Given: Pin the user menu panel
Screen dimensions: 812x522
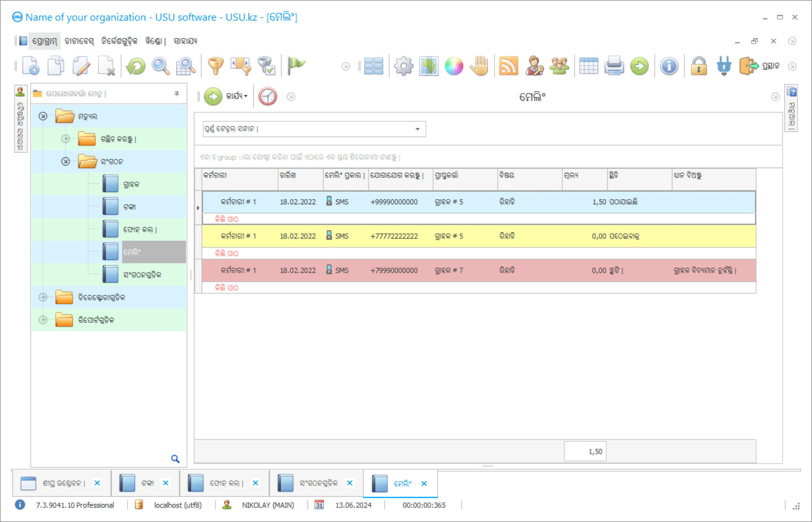Looking at the screenshot, I should [177, 94].
